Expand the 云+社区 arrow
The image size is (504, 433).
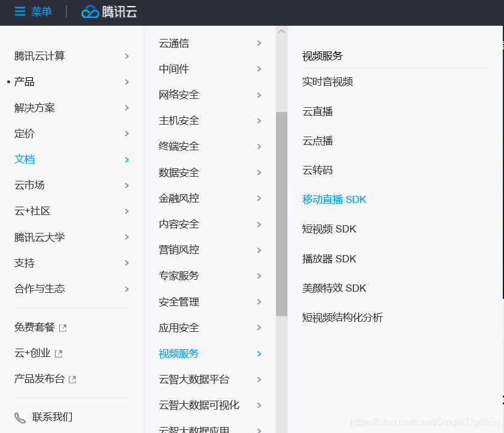point(127,211)
